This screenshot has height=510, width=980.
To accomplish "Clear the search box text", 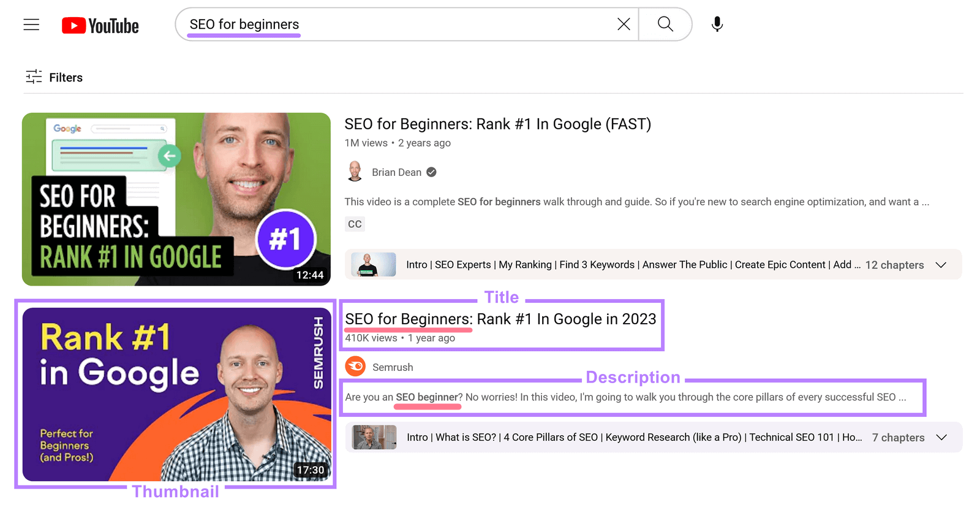I will [623, 25].
